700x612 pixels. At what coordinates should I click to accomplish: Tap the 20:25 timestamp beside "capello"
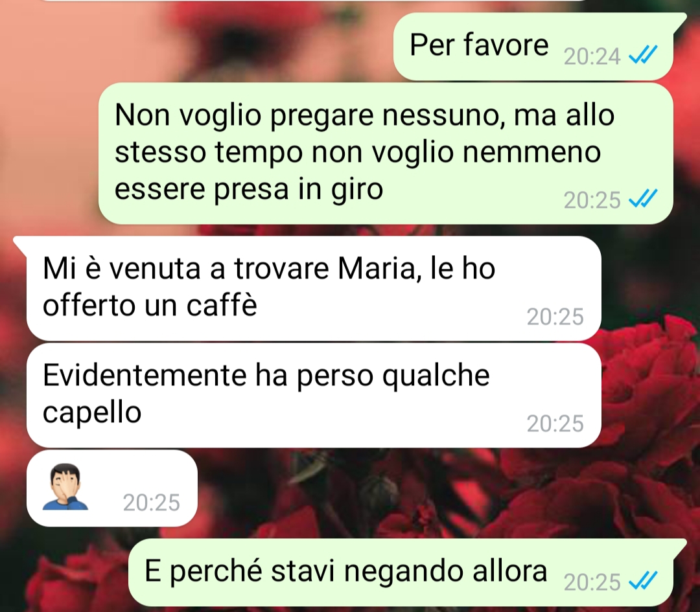pyautogui.click(x=555, y=424)
